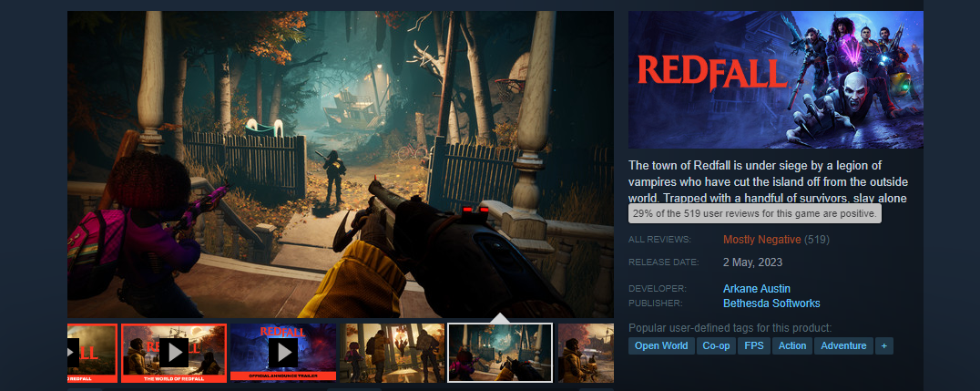This screenshot has width=980, height=391.
Task: Click the review count (519)
Action: point(817,240)
